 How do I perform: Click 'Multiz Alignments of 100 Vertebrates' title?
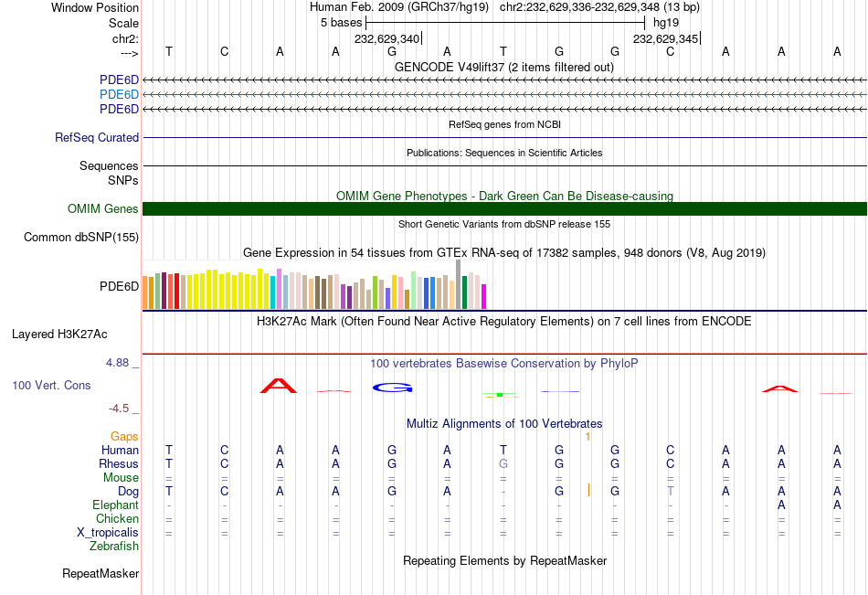(x=504, y=424)
